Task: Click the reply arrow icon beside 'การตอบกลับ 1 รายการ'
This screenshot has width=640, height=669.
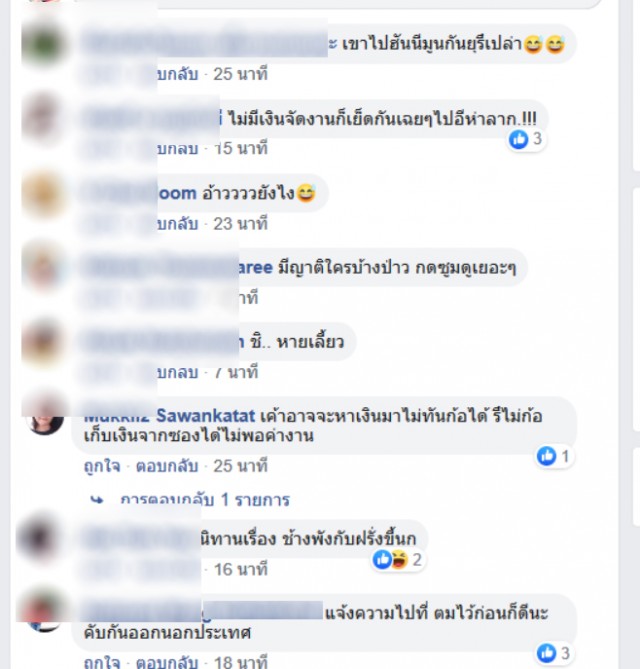Action: (97, 500)
